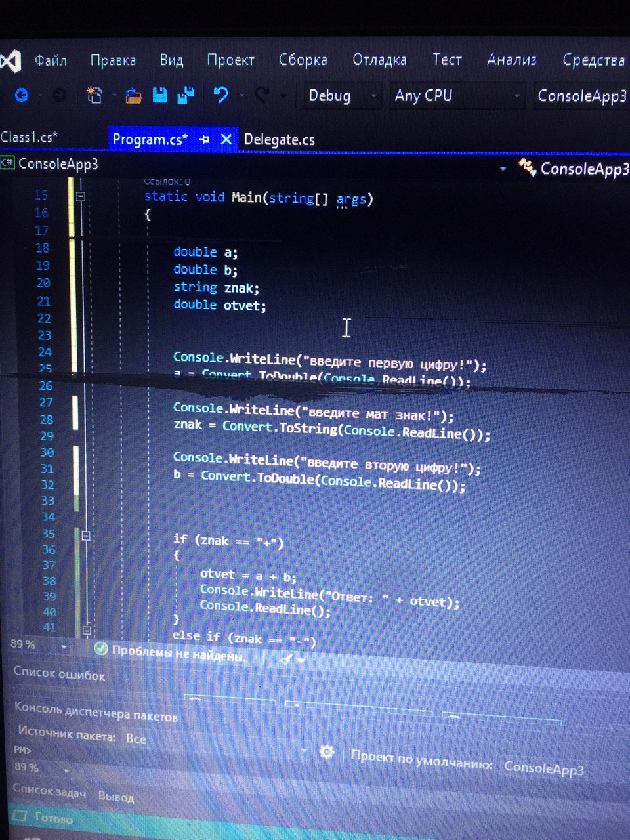Open the Any CPU platform dropdown
This screenshot has width=630, height=840.
click(457, 96)
